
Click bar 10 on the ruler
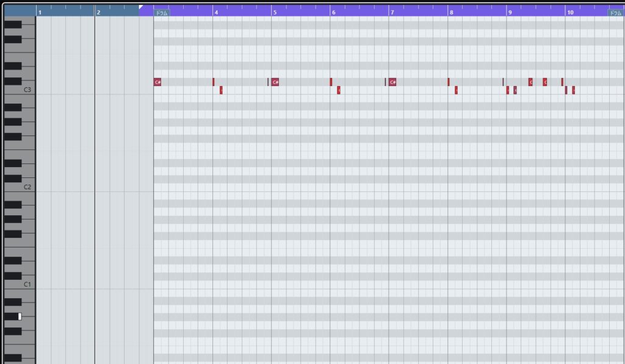pos(570,12)
